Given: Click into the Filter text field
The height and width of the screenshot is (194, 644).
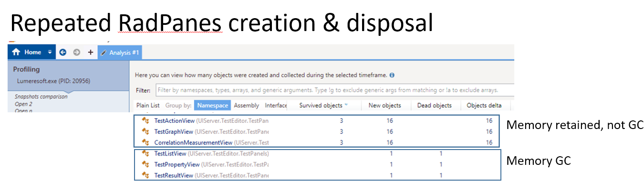Looking at the screenshot, I should point(334,90).
